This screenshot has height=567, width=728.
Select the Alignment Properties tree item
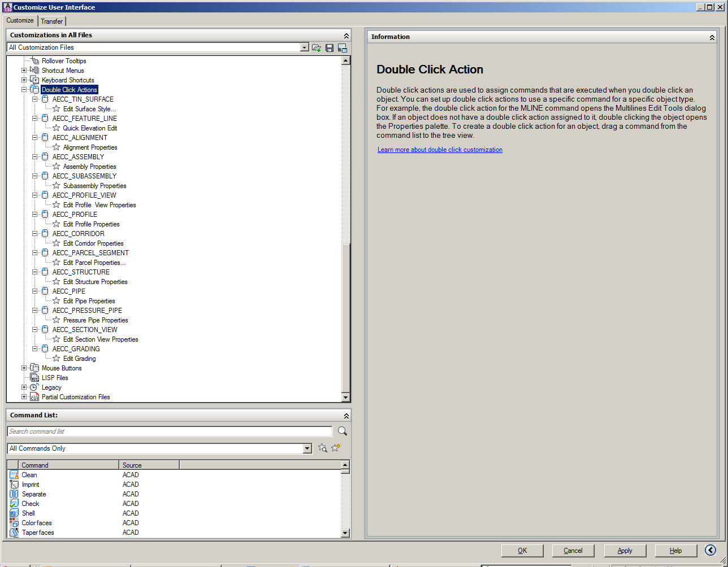pyautogui.click(x=90, y=147)
